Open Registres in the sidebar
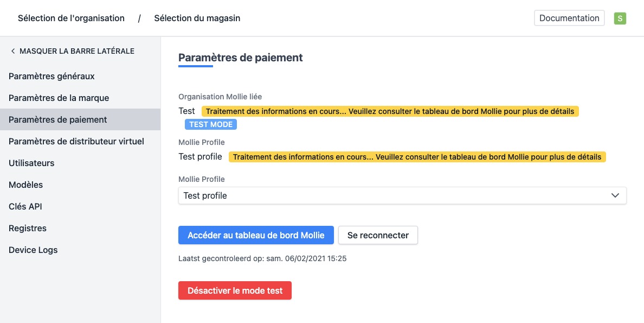The image size is (644, 323). click(28, 228)
